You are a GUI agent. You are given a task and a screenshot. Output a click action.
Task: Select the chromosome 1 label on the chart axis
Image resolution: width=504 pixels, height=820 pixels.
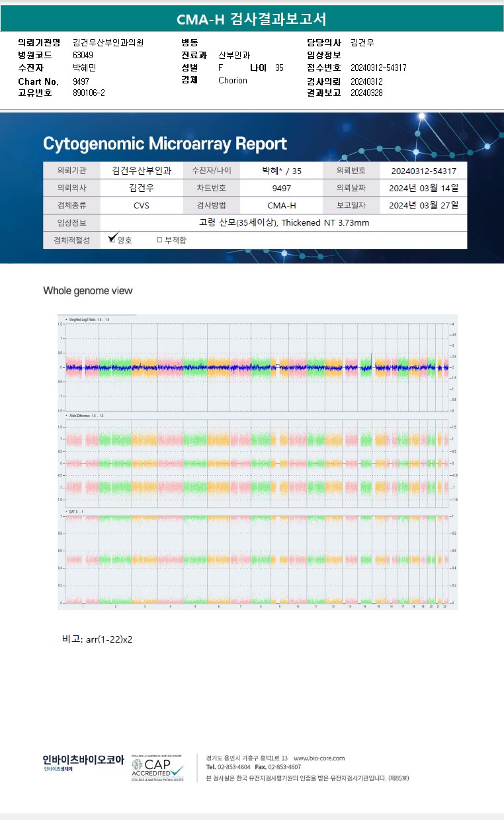[82, 606]
